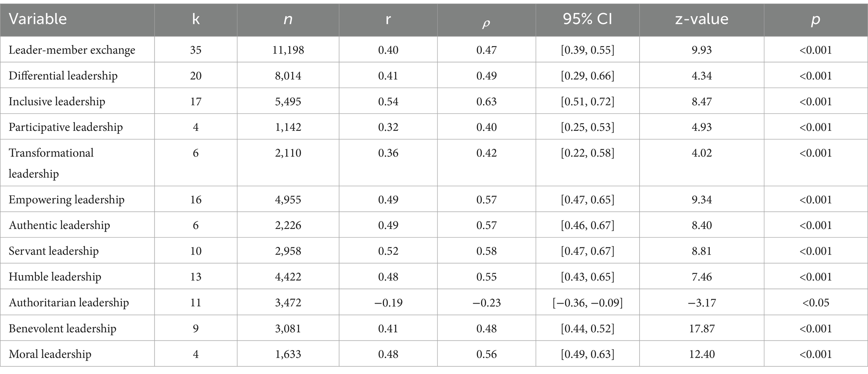Click the Inclusive leadership cell
The width and height of the screenshot is (868, 374).
pos(57,101)
